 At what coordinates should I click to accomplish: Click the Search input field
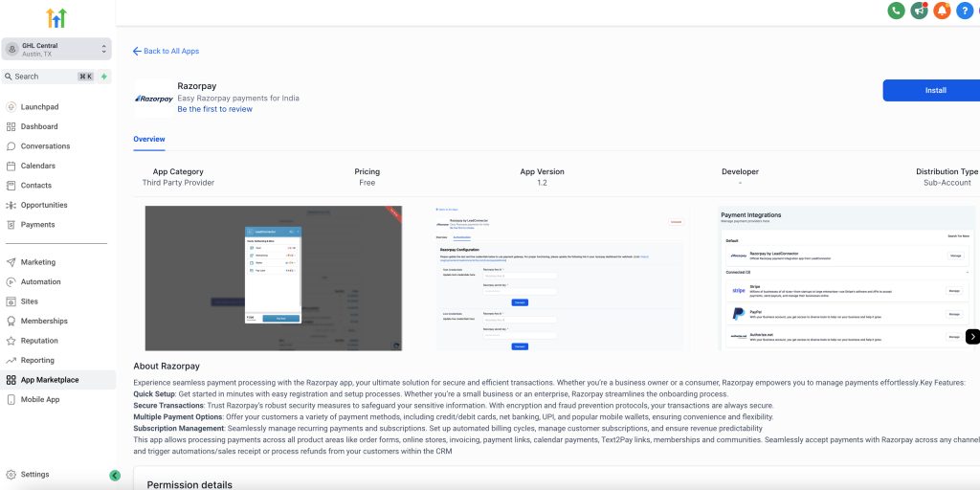pyautogui.click(x=48, y=77)
